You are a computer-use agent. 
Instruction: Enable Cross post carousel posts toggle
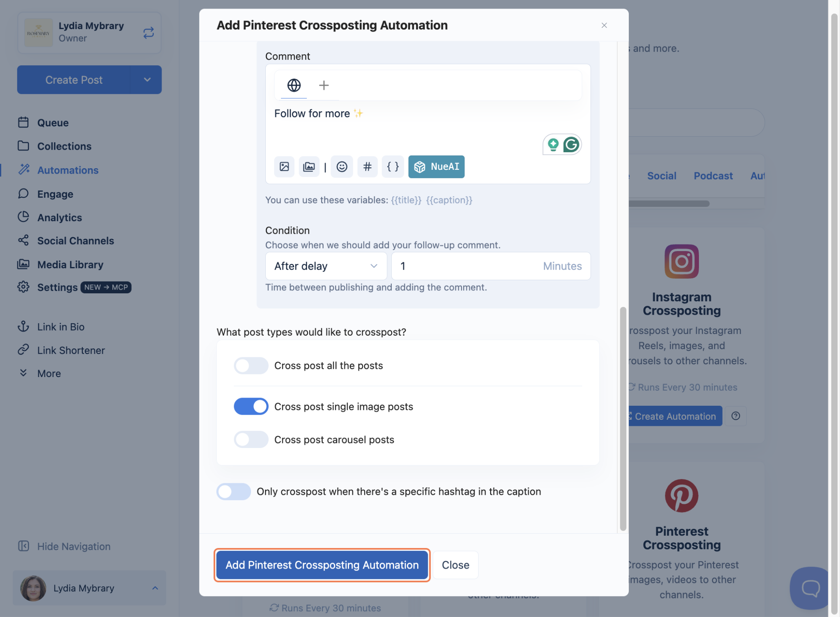tap(251, 439)
